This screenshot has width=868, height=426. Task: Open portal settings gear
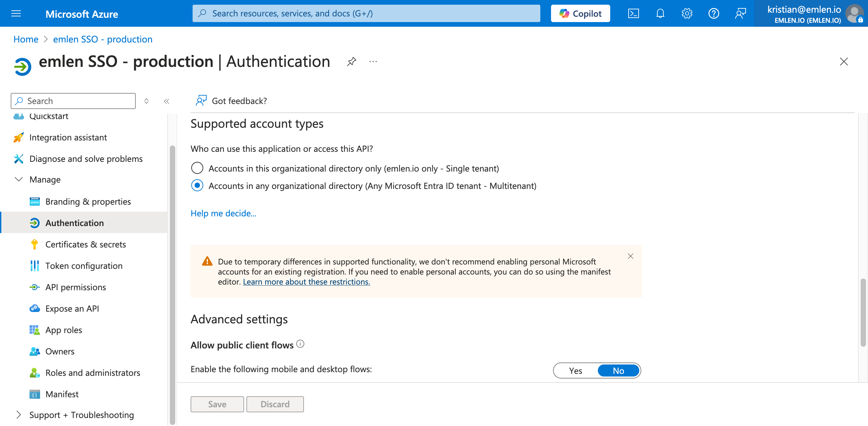(687, 13)
